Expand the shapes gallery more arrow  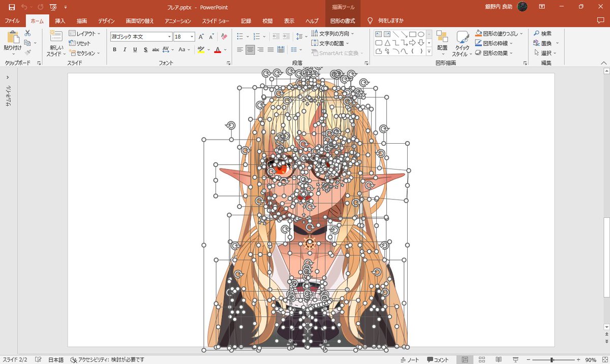click(429, 52)
